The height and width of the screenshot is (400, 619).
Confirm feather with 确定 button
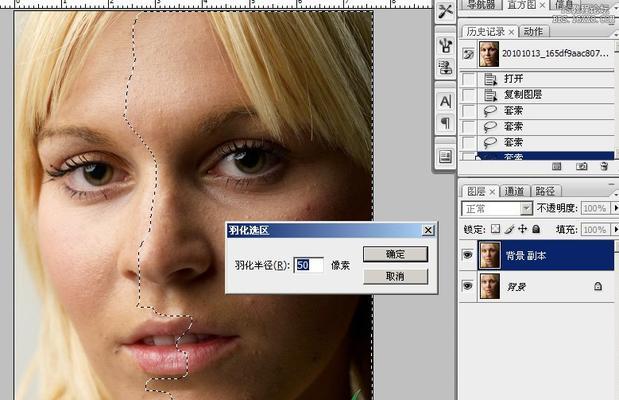click(x=395, y=254)
